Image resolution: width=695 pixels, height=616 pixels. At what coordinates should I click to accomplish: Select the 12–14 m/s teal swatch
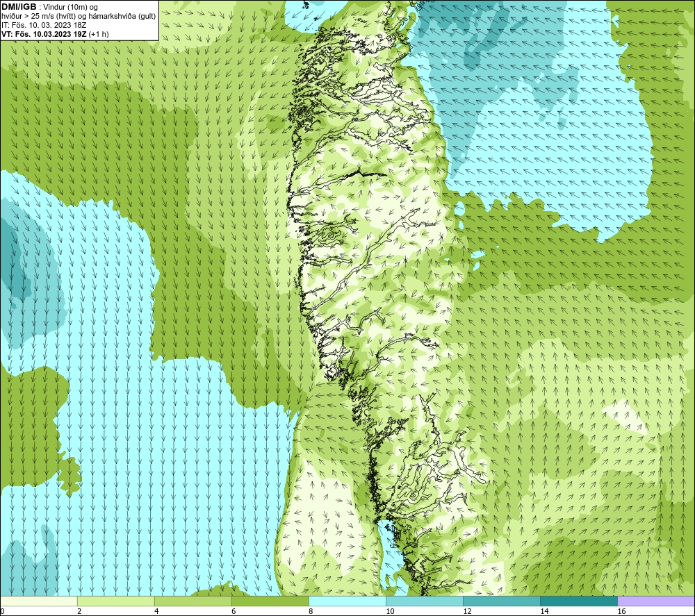click(x=501, y=601)
